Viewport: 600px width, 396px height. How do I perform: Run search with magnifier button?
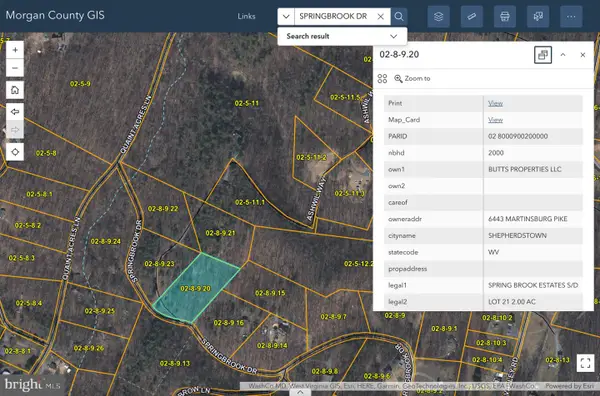click(399, 16)
